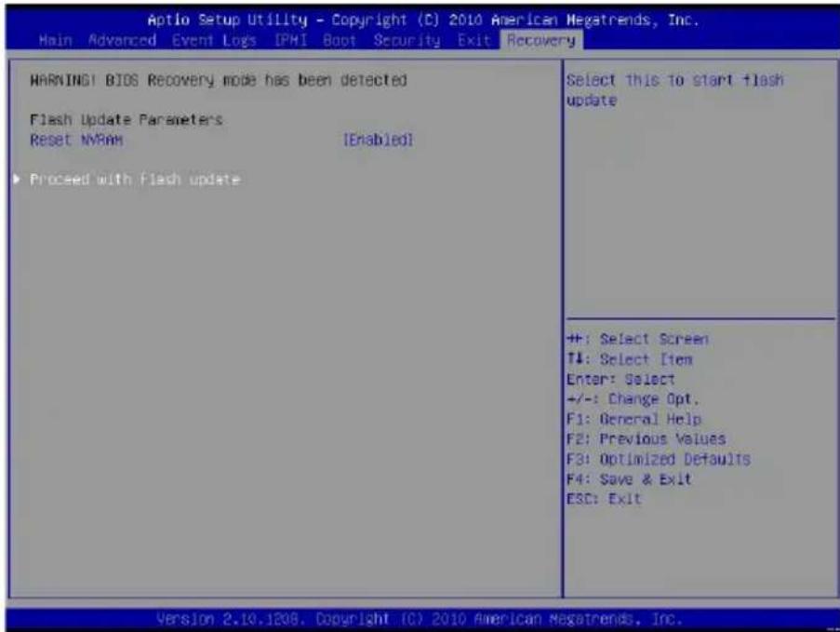Click the 'F1: General Help' hint

coord(633,419)
